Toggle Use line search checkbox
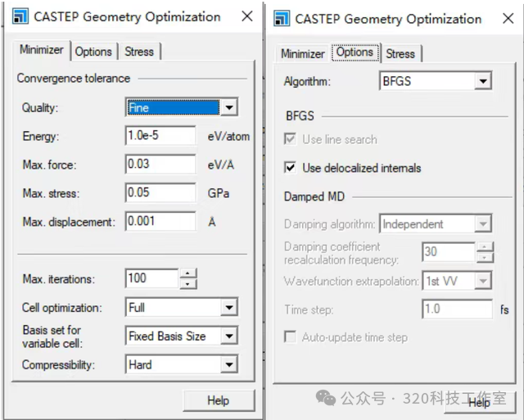This screenshot has height=420, width=524. [290, 139]
